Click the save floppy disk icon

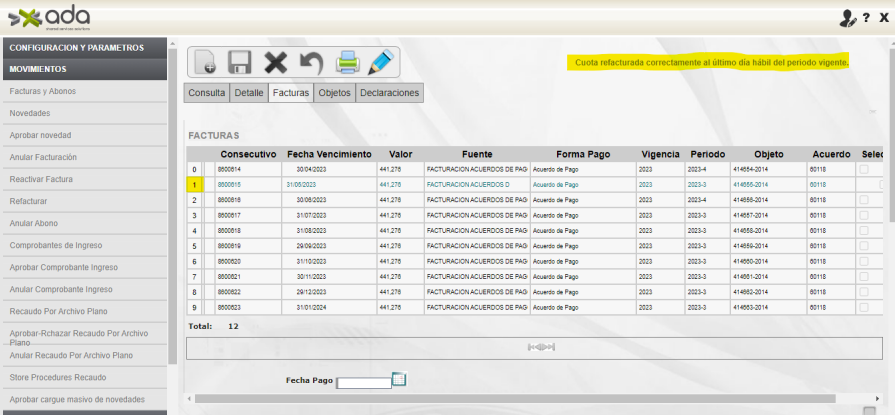click(x=240, y=63)
